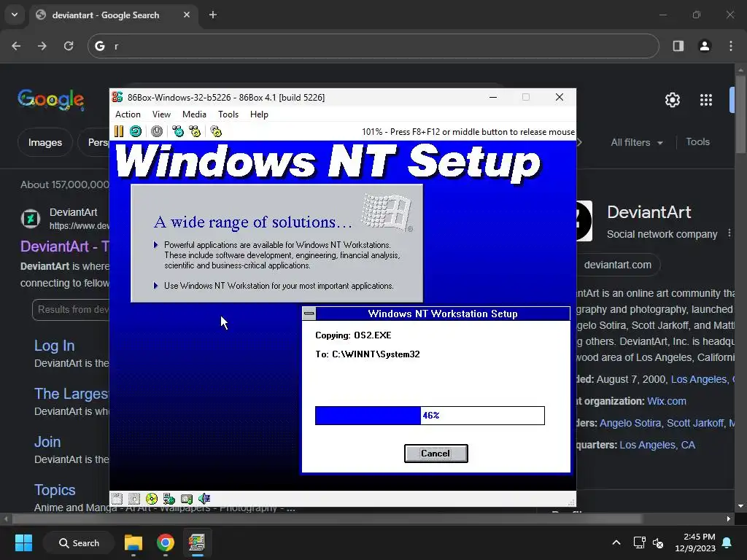
Task: Open the Help menu in 86Box
Action: 259,114
